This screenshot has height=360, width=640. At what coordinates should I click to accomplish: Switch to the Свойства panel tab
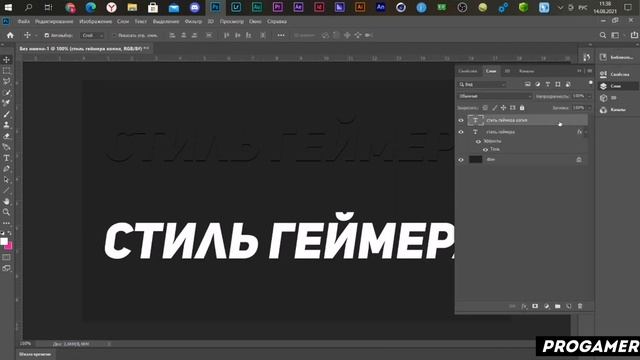click(x=468, y=71)
